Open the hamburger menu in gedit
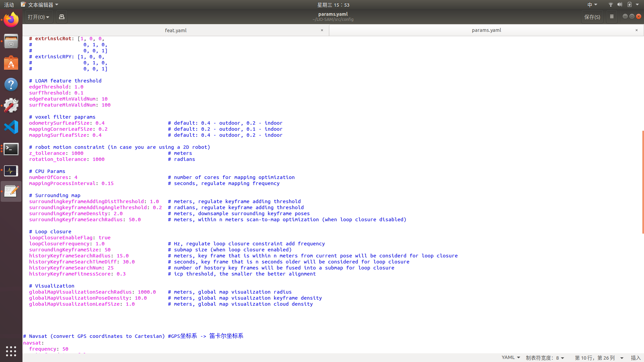Screen dimensions: 644x362 point(611,16)
